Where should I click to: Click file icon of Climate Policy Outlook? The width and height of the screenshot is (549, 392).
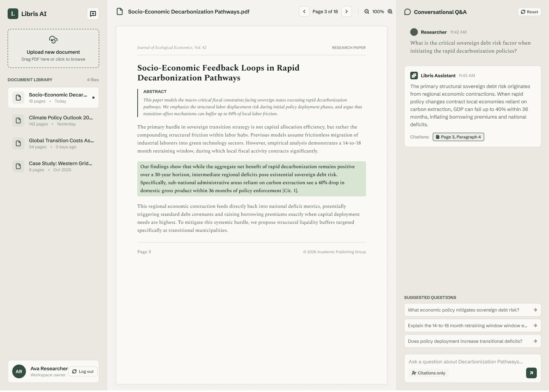(x=18, y=120)
